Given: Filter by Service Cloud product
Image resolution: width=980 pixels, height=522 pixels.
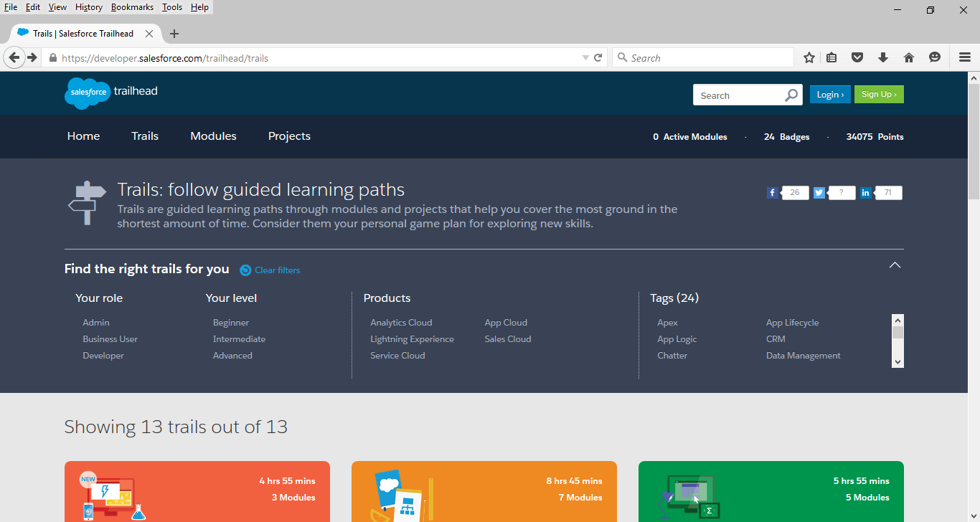Looking at the screenshot, I should (397, 356).
